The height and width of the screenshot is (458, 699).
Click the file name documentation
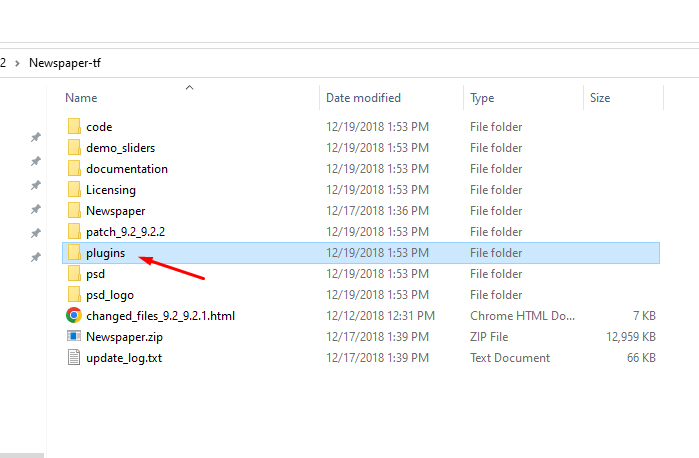coord(127,169)
